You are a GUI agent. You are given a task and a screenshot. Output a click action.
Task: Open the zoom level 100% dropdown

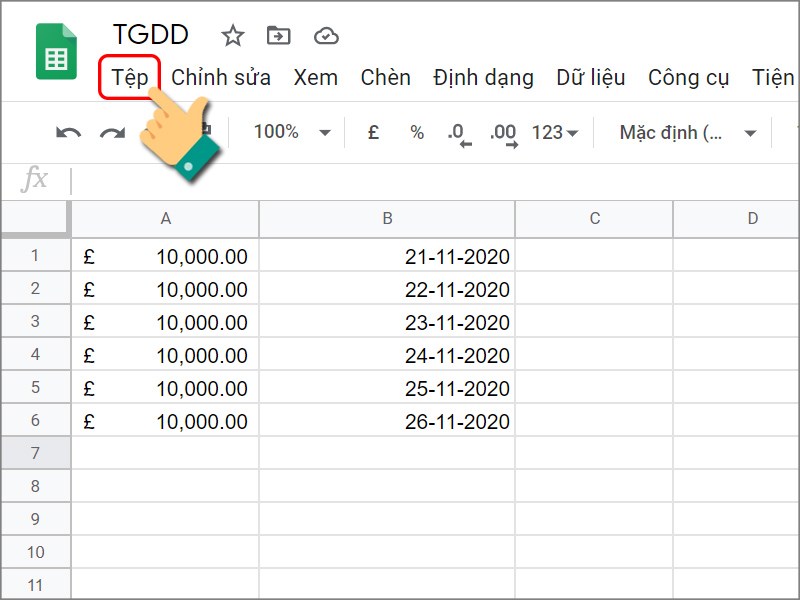289,131
